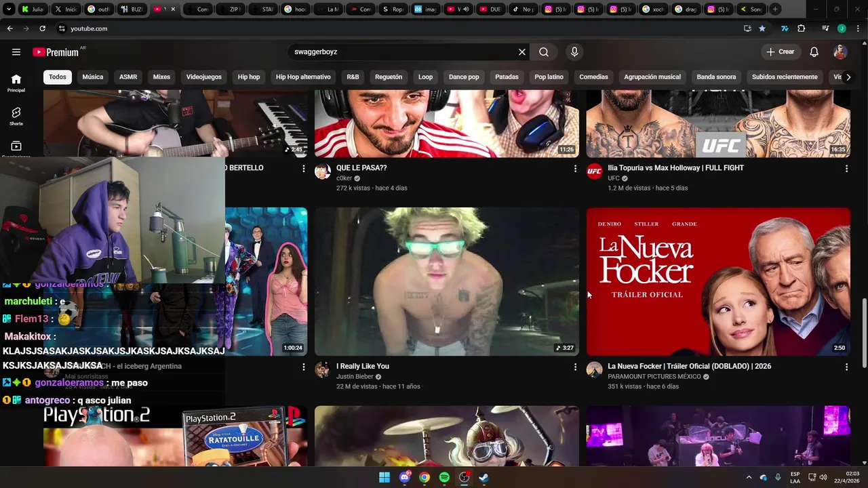Viewport: 868px width, 488px height.
Task: Open the QUE LE PASA?? video title
Action: [x=361, y=168]
